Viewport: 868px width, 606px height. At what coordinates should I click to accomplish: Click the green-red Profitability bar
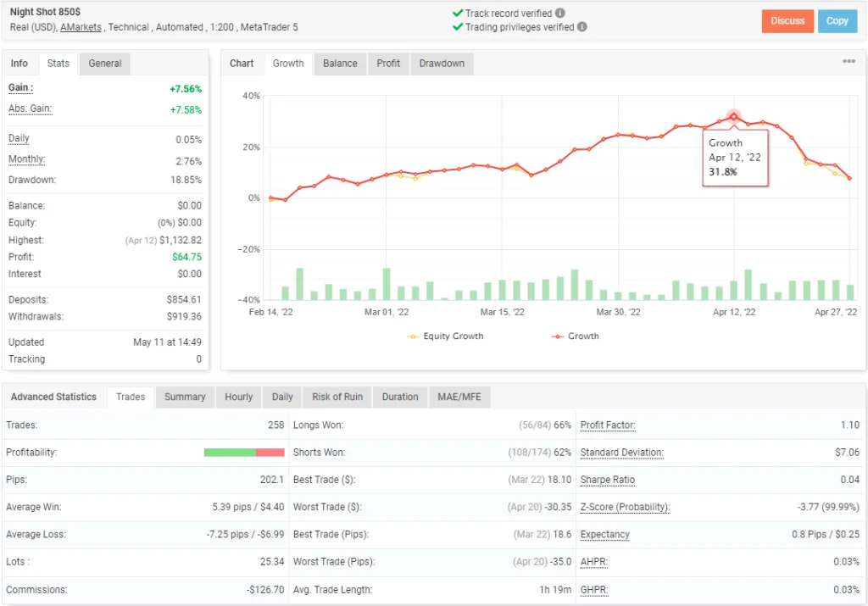244,452
